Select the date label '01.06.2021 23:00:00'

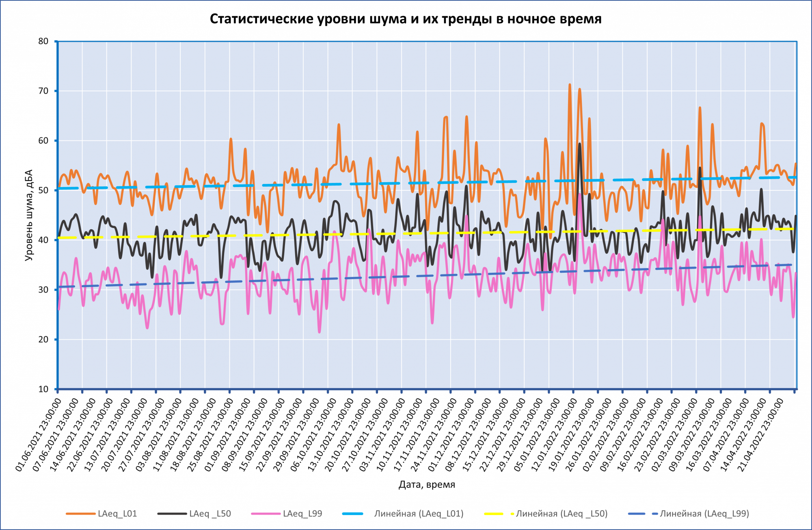(x=39, y=435)
